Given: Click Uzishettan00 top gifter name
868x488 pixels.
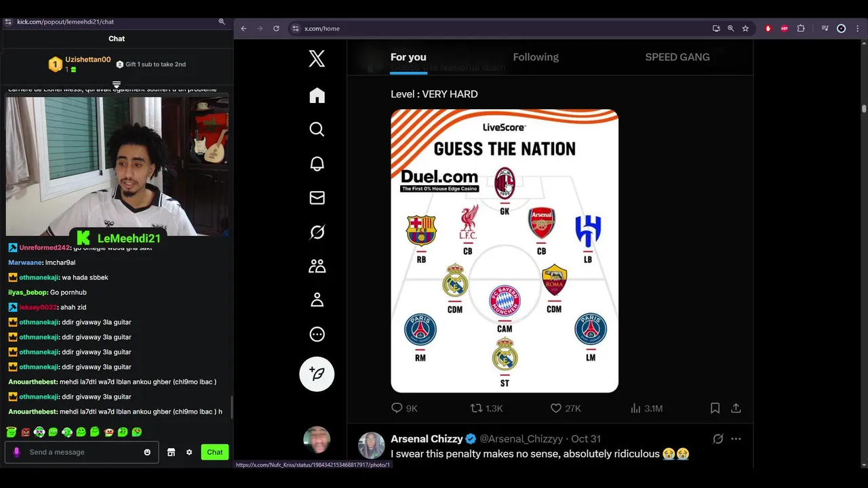Looking at the screenshot, I should (88, 60).
